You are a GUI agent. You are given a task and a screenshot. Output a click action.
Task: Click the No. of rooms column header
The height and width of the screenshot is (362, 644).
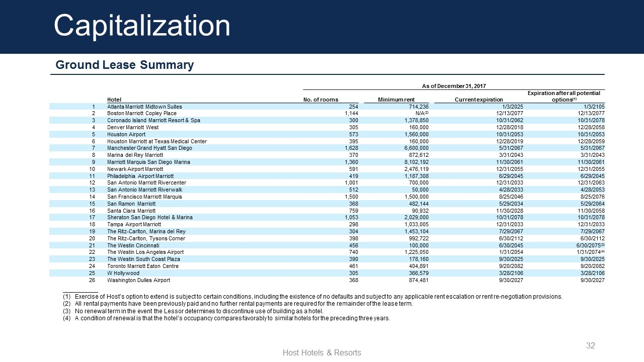point(321,100)
